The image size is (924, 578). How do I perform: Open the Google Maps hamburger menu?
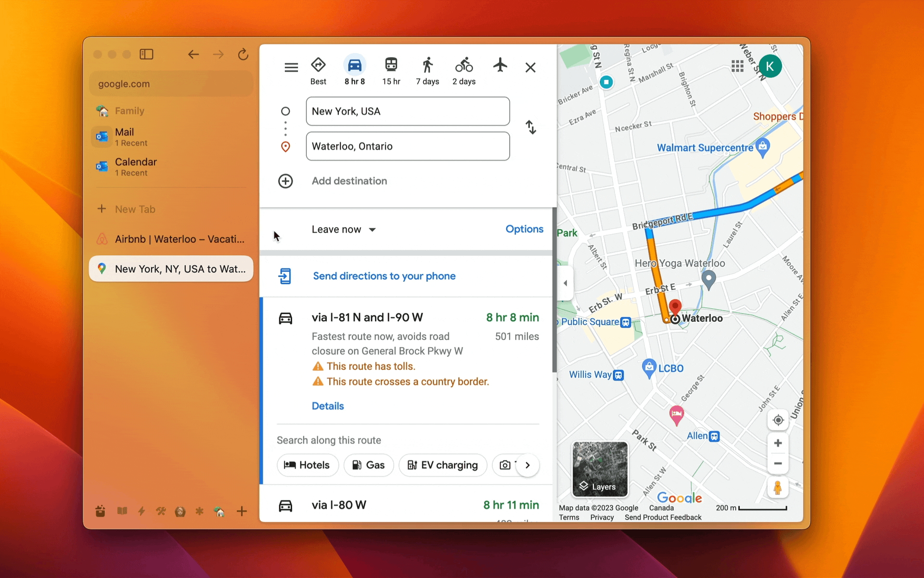pyautogui.click(x=291, y=67)
